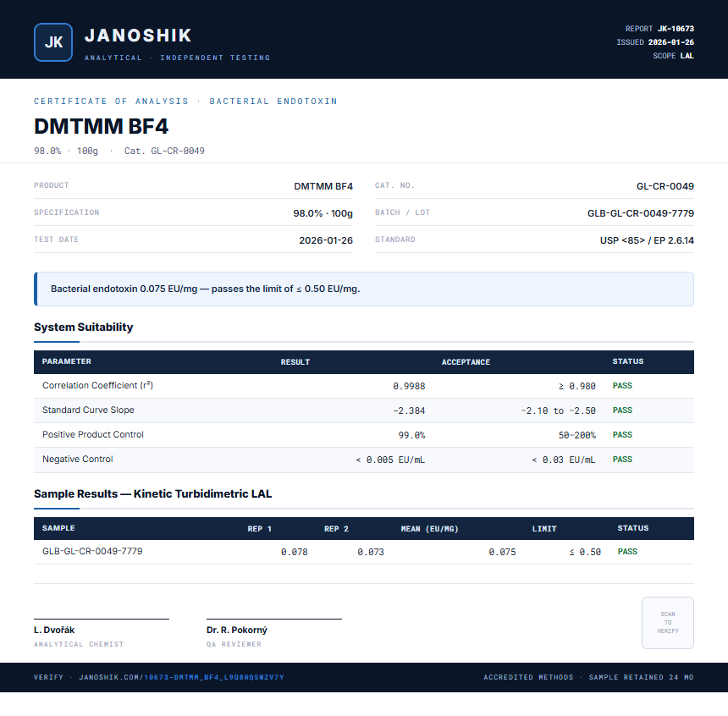
Task: Click the Negative Control row label
Action: tap(78, 460)
